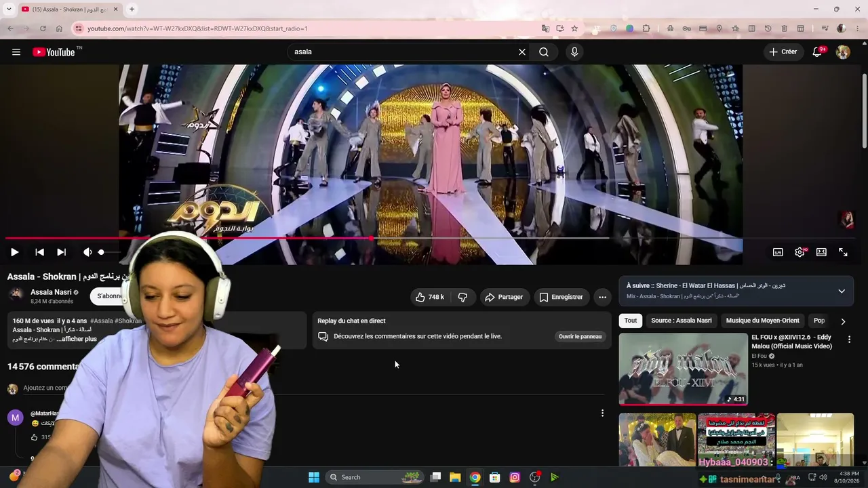Open the video player settings gear
The width and height of the screenshot is (868, 488).
800,252
